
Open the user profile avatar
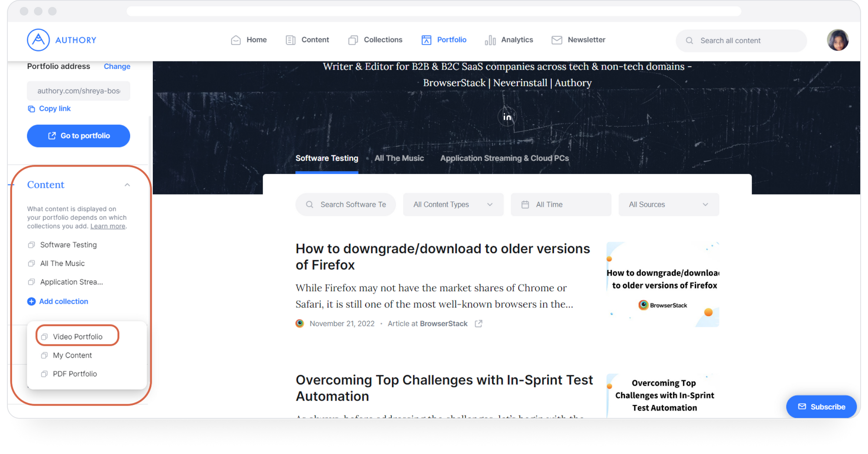point(837,40)
